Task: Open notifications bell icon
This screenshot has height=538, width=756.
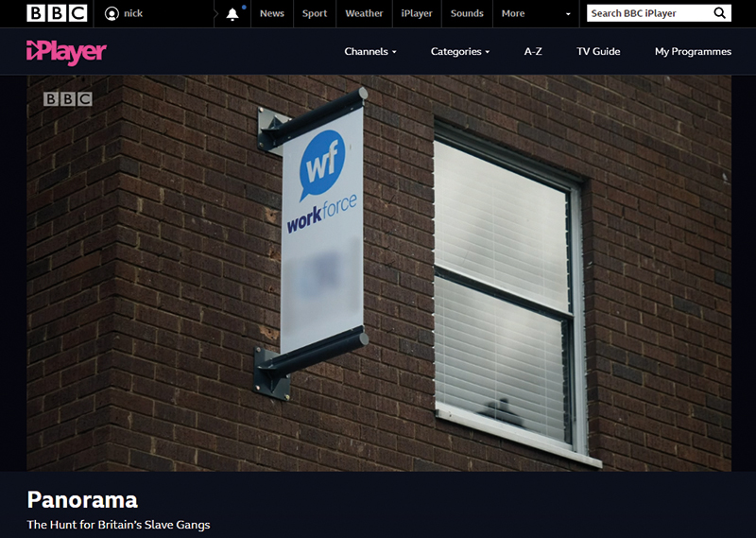Action: [232, 14]
